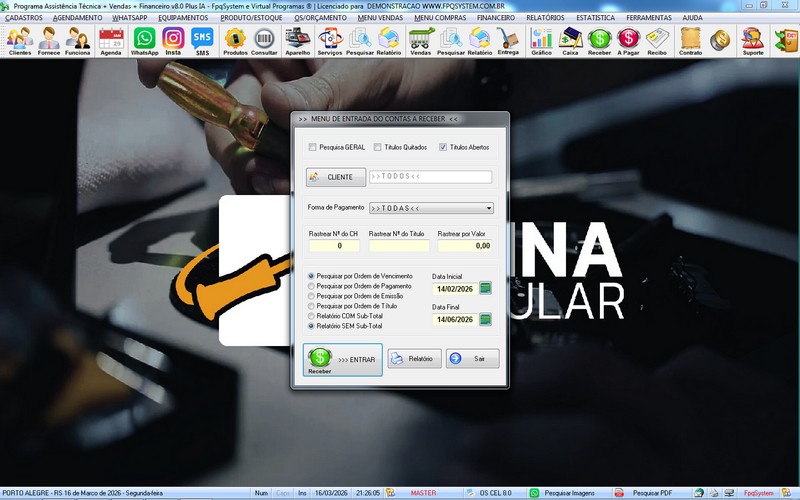Screen dimensions: 800x500
Task: Click the Sair button
Action: tap(472, 359)
